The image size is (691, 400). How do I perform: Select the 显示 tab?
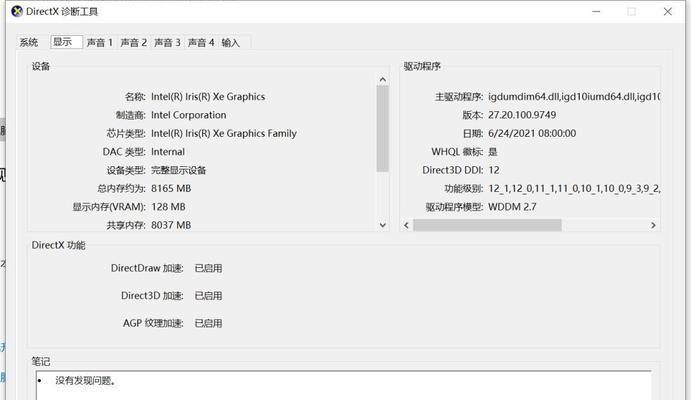coord(66,42)
